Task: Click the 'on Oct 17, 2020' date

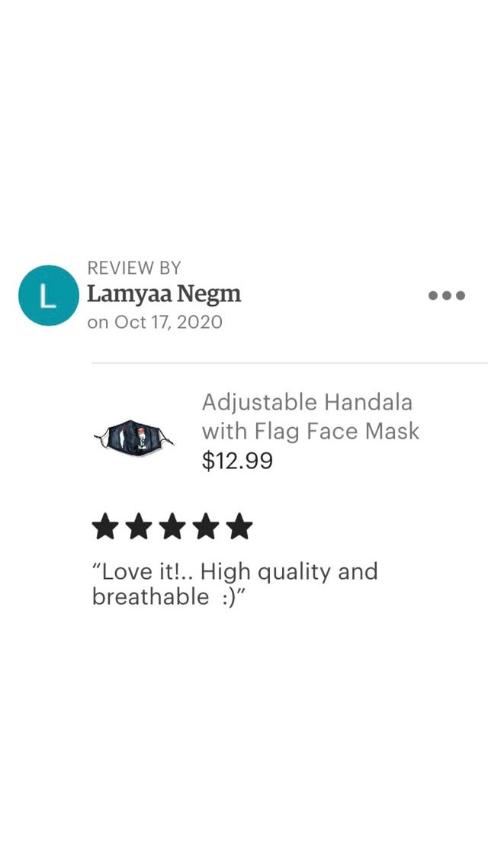Action: [154, 322]
